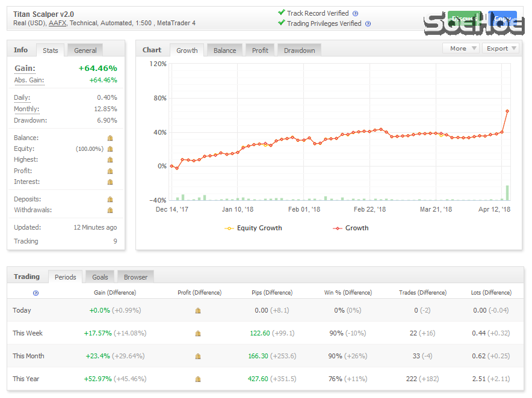Viewport: 532px width, 398px height.
Task: Toggle the Growth series in chart legend
Action: click(351, 228)
